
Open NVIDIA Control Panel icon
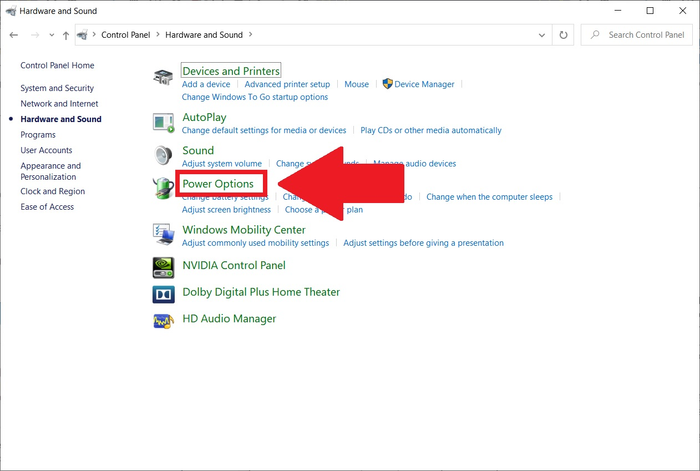[163, 267]
